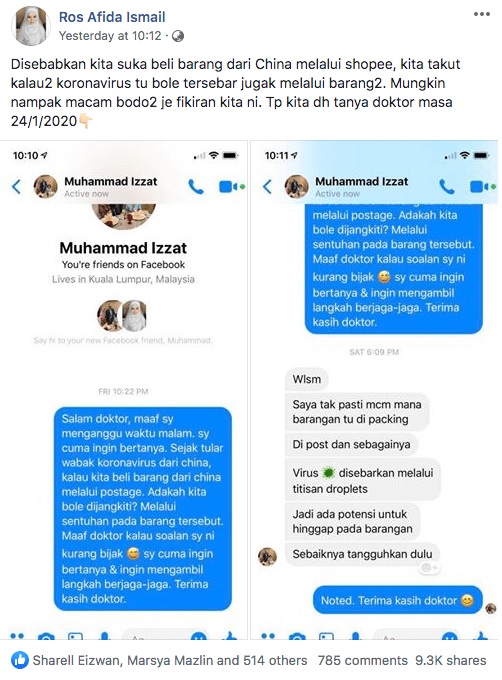This screenshot has height=680, width=502.
Task: Start video call in left chat
Action: click(231, 186)
